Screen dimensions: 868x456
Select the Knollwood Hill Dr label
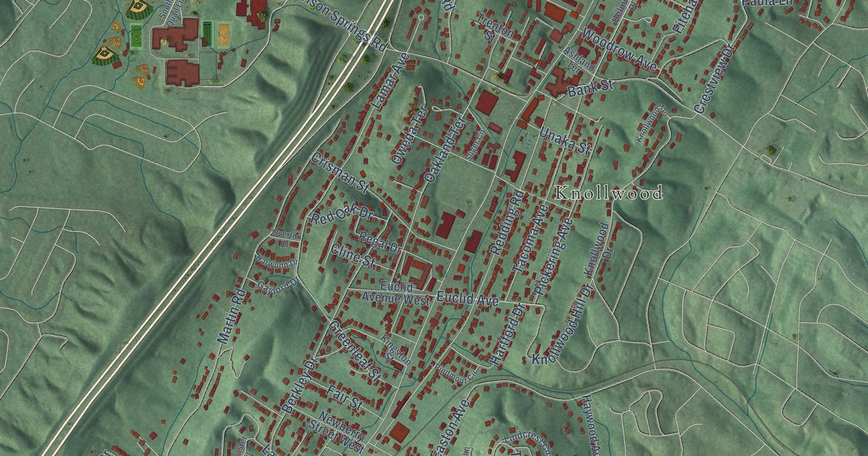563,324
